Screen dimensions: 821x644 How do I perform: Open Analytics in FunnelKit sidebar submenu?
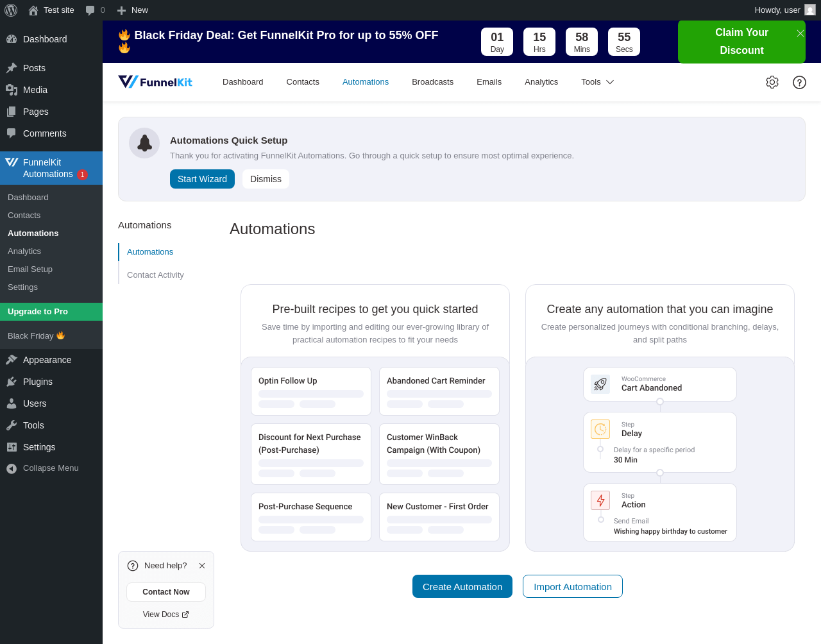(x=51, y=251)
